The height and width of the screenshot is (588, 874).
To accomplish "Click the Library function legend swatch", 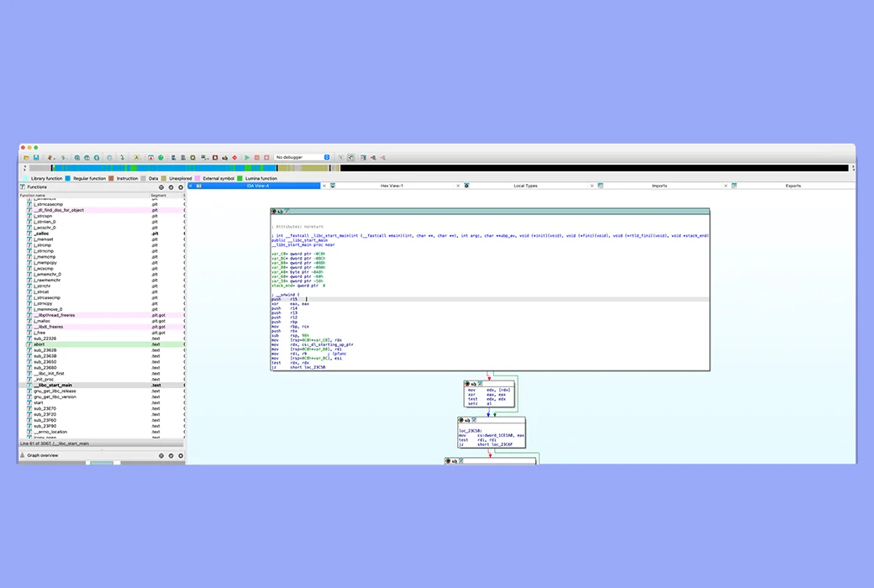I will [26, 178].
